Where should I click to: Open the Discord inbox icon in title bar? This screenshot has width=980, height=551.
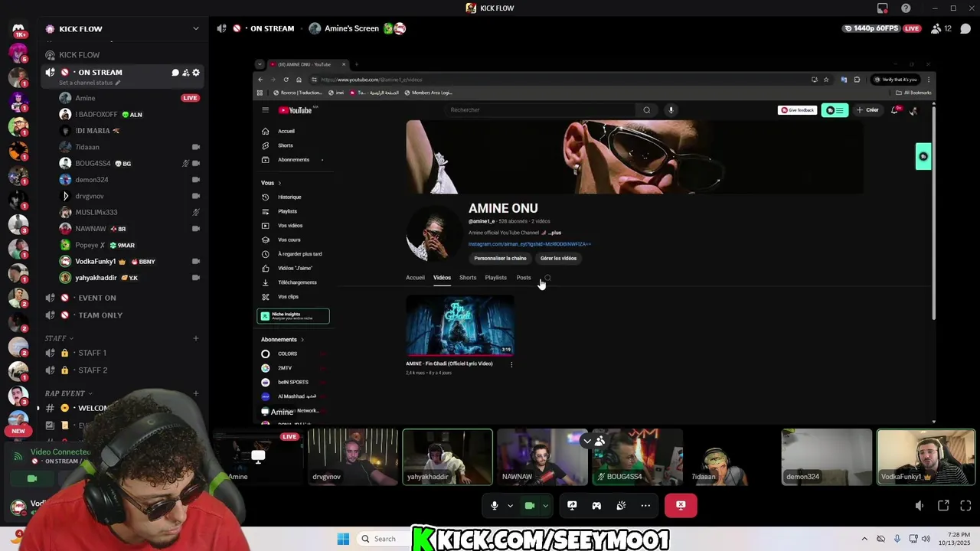[883, 8]
